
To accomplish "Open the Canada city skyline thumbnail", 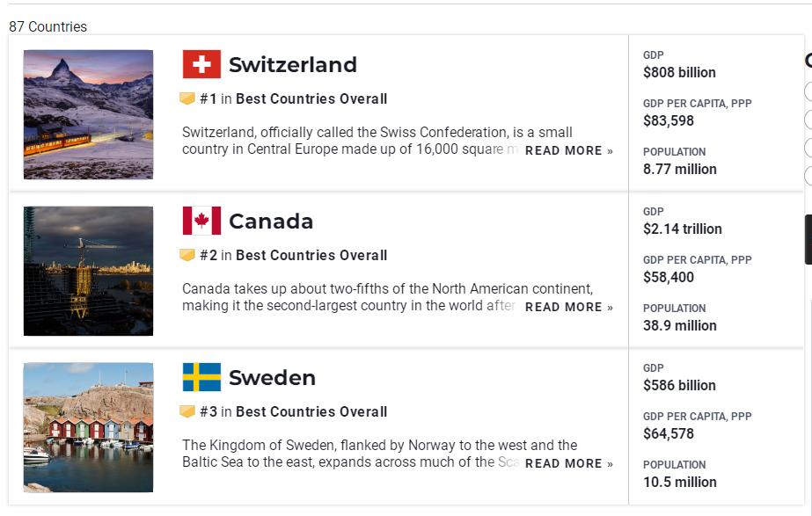I will [88, 271].
